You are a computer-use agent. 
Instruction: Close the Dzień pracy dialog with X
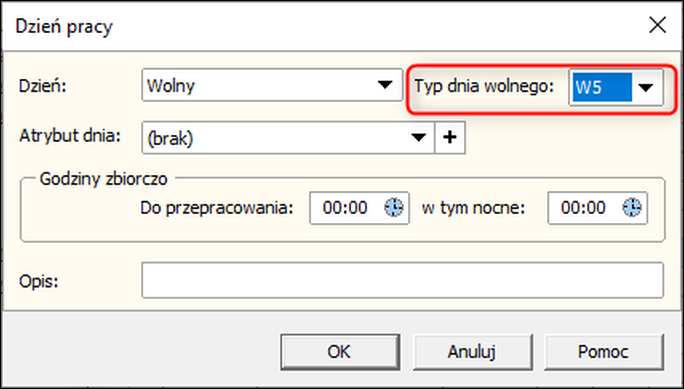click(x=657, y=26)
